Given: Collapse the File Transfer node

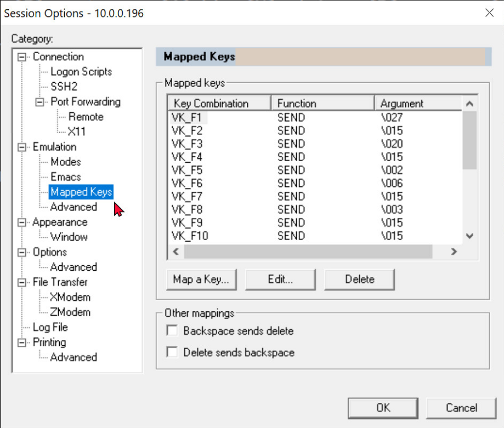Looking at the screenshot, I should (x=22, y=282).
